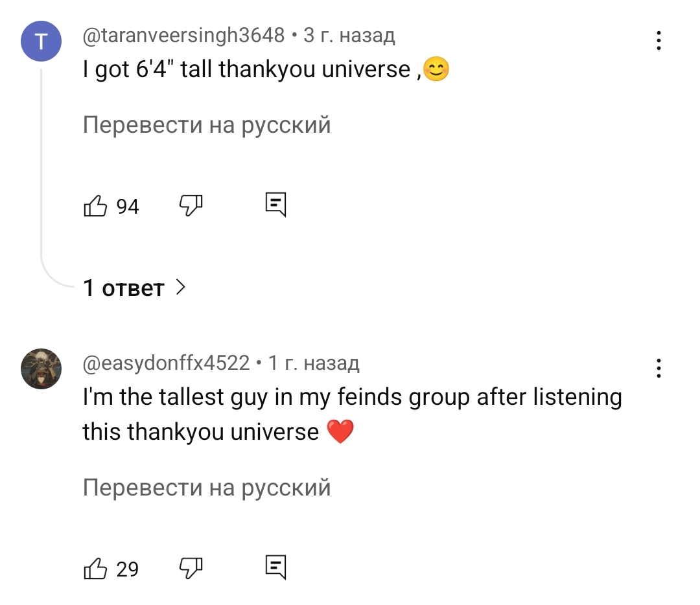Image resolution: width=700 pixels, height=605 pixels.
Task: Toggle the like on the 29-likes comment
Action: pos(95,568)
